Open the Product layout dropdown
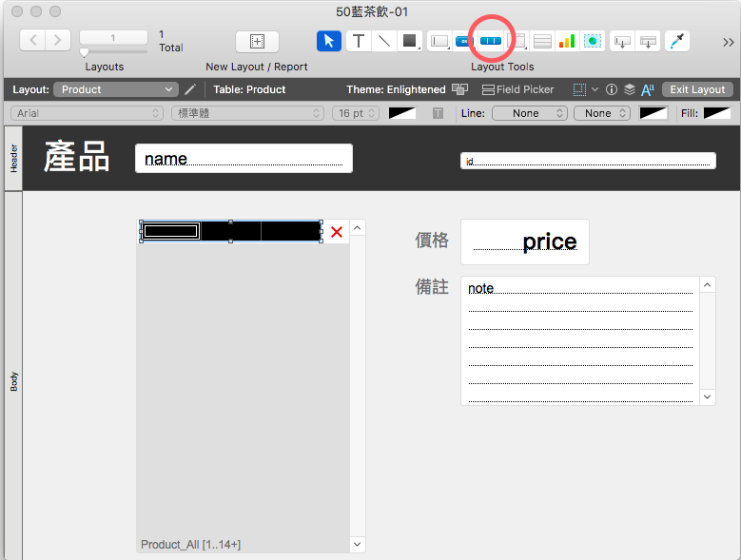741x560 pixels. [116, 89]
